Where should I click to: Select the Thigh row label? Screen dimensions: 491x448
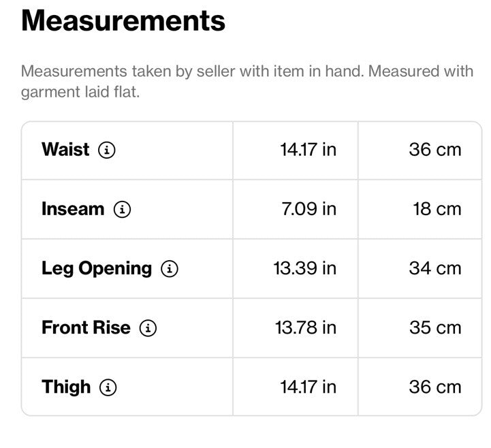point(66,387)
